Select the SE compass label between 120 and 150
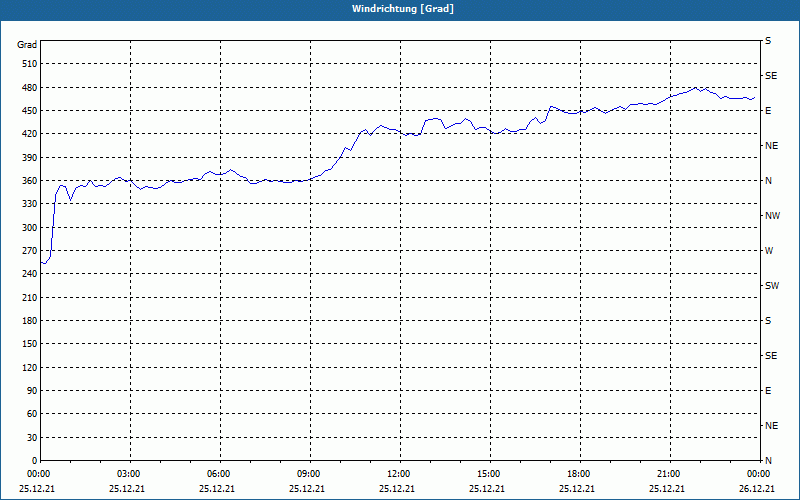Viewport: 800px width, 500px height. click(771, 356)
